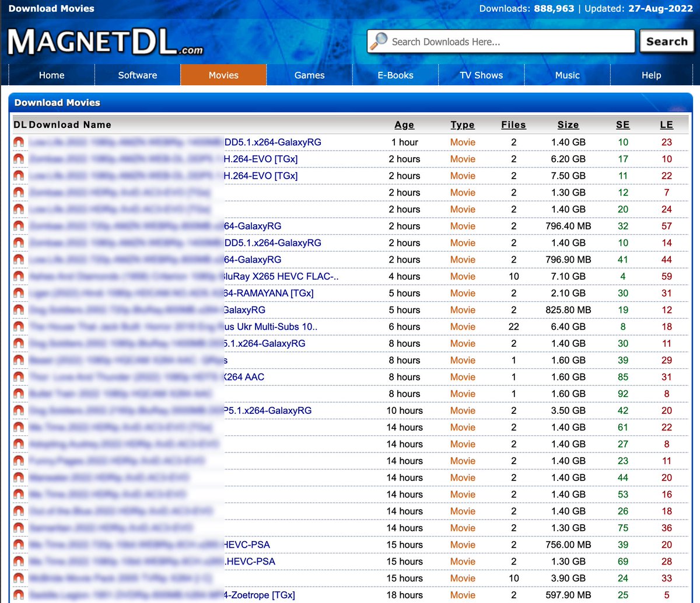
Task: Click the 825.80 MB size cell
Action: (x=568, y=310)
